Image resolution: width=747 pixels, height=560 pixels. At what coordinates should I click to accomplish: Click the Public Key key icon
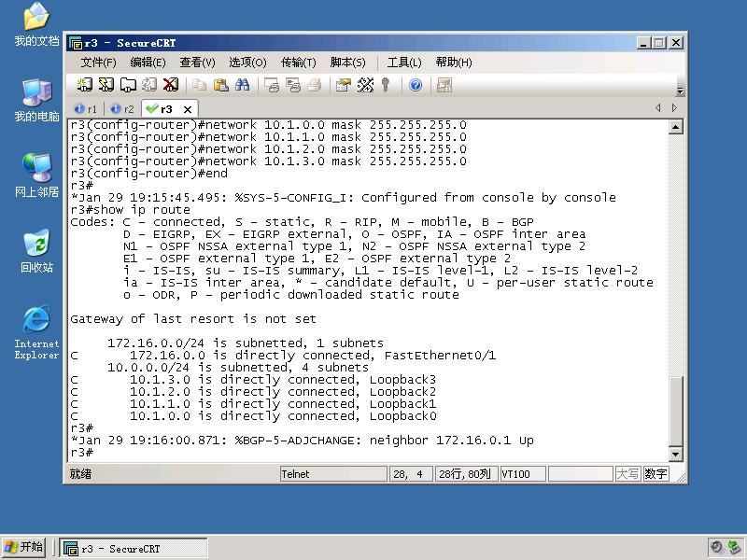pyautogui.click(x=386, y=85)
